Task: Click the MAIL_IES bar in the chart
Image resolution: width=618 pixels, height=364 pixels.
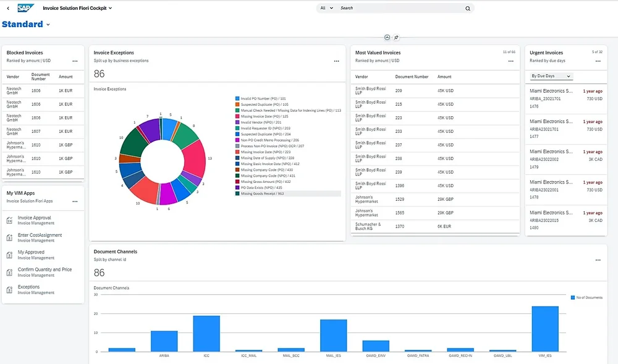Action: pyautogui.click(x=334, y=336)
